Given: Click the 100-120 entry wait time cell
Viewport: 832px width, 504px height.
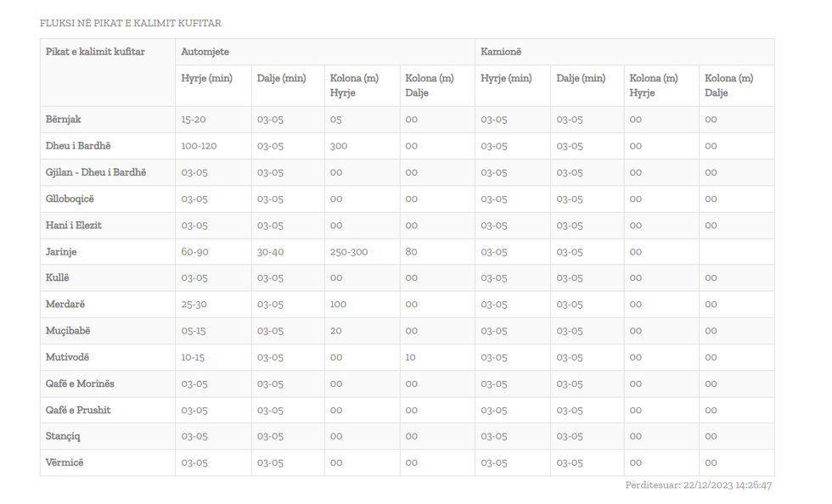Looking at the screenshot, I should coord(199,146).
